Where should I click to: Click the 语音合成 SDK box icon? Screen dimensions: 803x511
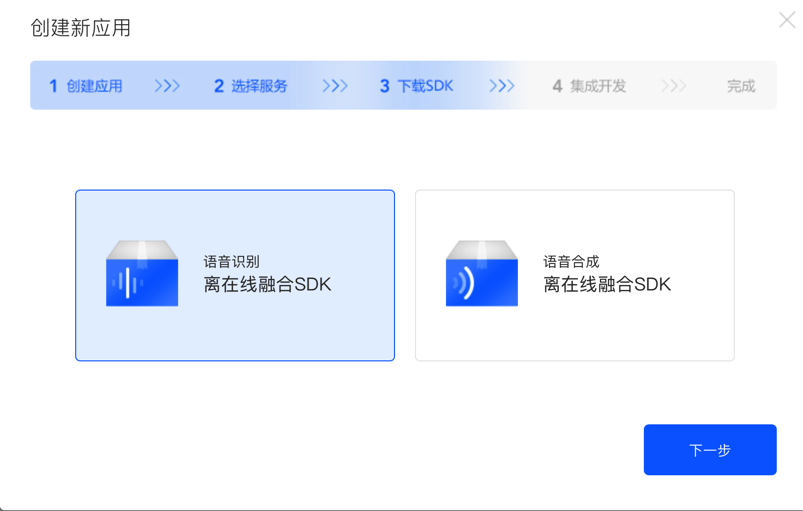coord(481,273)
